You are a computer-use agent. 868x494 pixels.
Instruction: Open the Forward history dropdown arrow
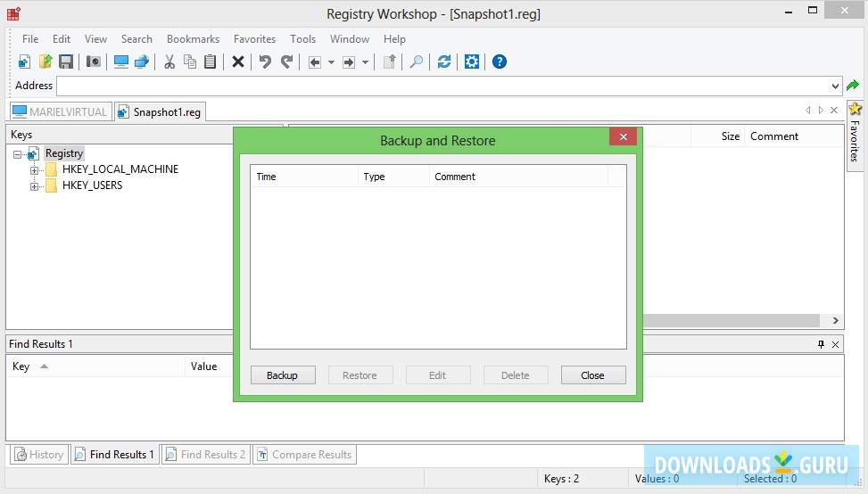click(x=365, y=62)
